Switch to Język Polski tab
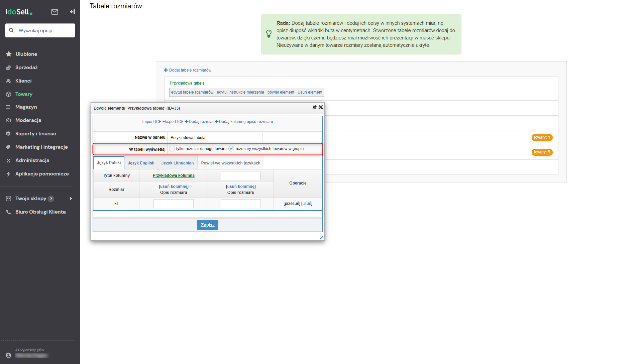The image size is (642, 364). 109,163
